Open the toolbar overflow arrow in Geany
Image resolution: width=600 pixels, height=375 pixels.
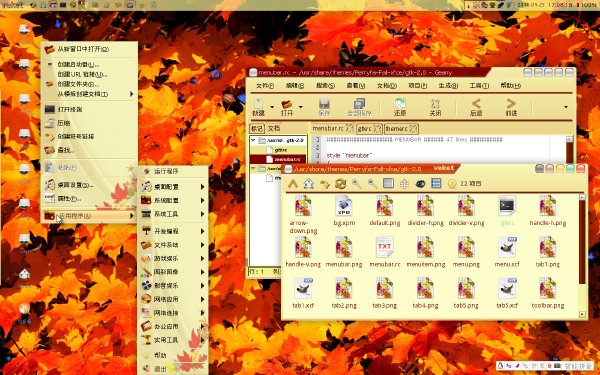566,107
